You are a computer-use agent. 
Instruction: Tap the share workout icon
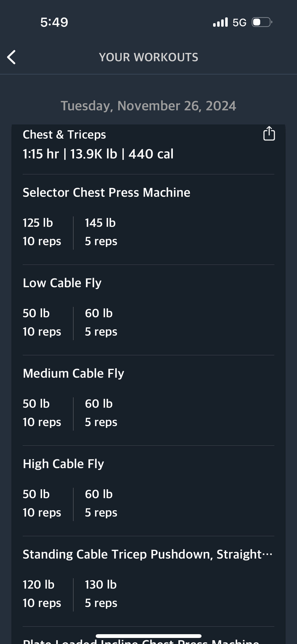point(269,133)
